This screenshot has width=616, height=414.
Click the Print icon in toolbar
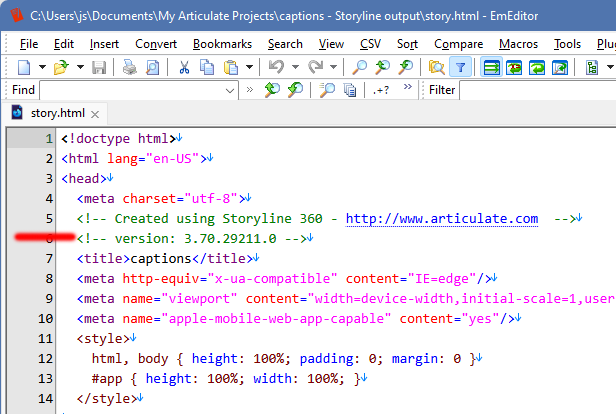pyautogui.click(x=128, y=67)
